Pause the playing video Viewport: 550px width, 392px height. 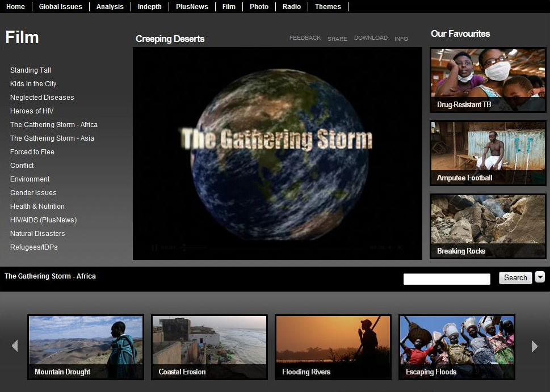pyautogui.click(x=153, y=248)
